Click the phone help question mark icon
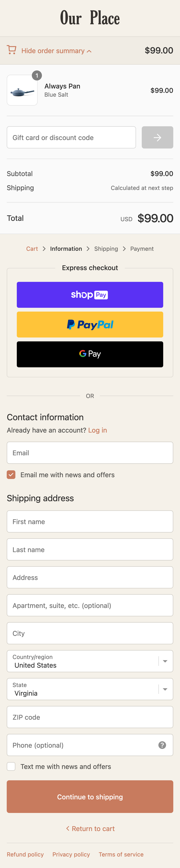Viewport: 180px width, 868px height. (x=162, y=745)
